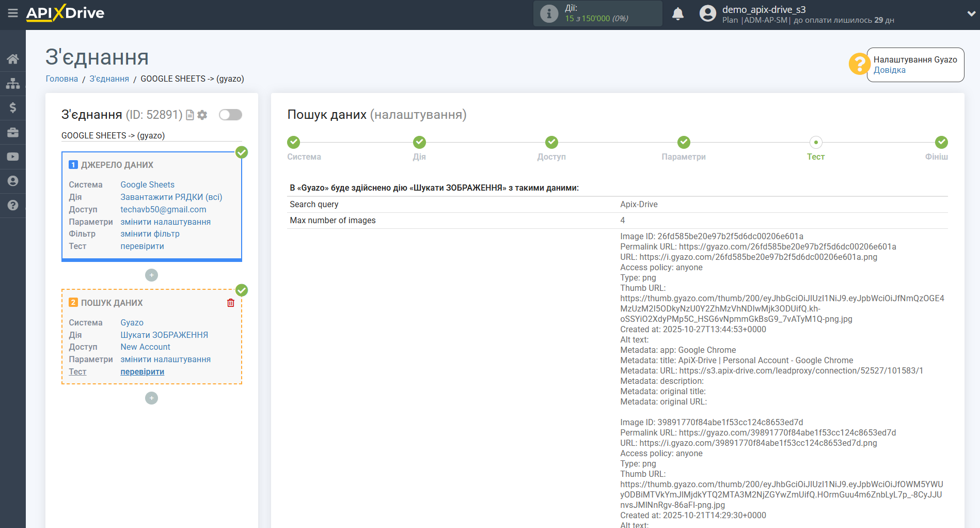980x528 pixels.
Task: Toggle the connection enable switch
Action: coord(230,115)
